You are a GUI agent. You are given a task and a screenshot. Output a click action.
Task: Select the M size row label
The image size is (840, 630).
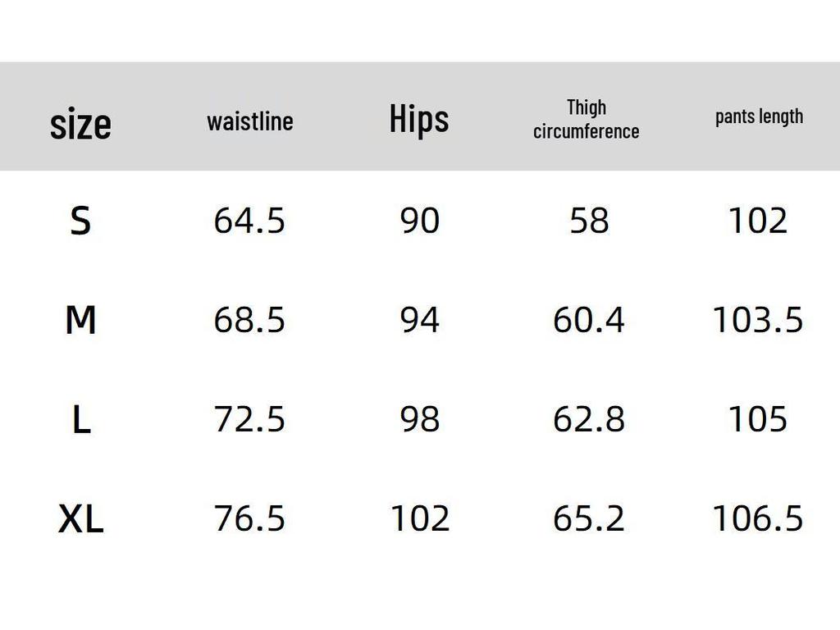(x=80, y=320)
